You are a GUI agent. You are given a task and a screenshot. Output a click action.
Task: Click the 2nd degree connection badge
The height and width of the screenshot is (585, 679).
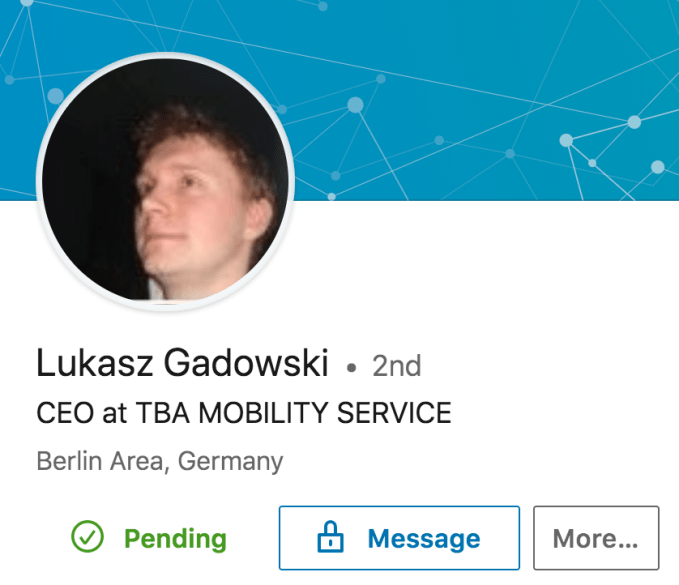(x=396, y=366)
